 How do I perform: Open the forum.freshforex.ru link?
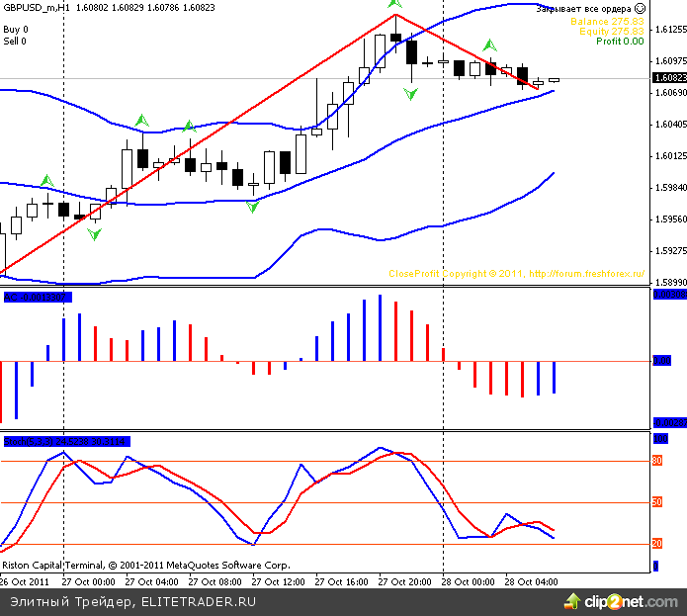click(587, 274)
